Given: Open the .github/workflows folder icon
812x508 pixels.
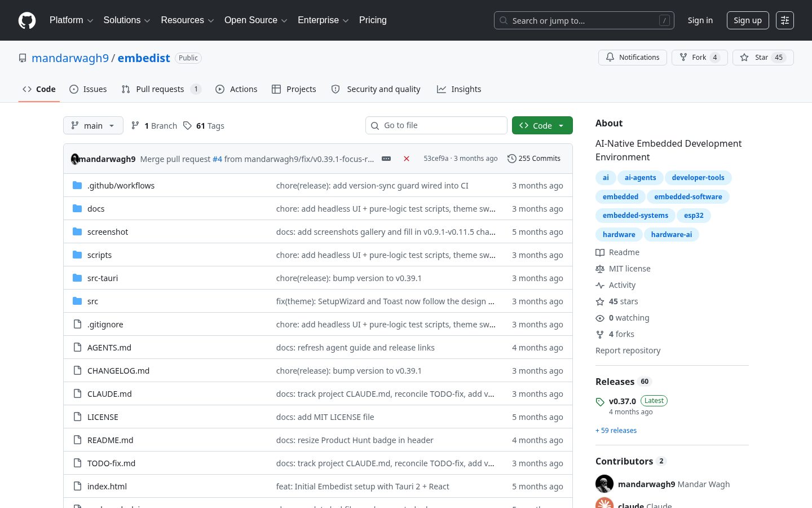Looking at the screenshot, I should [x=77, y=185].
